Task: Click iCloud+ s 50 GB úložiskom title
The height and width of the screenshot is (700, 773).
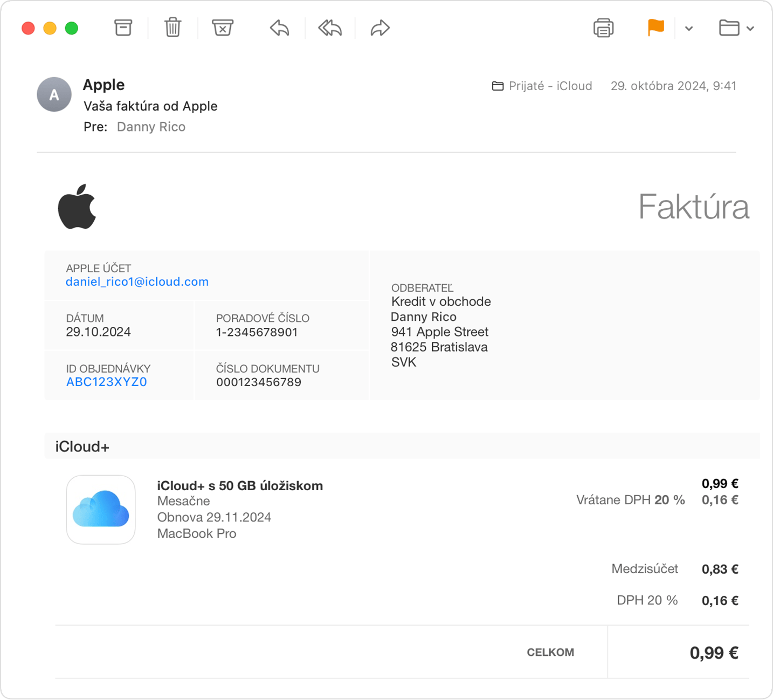Action: tap(240, 485)
